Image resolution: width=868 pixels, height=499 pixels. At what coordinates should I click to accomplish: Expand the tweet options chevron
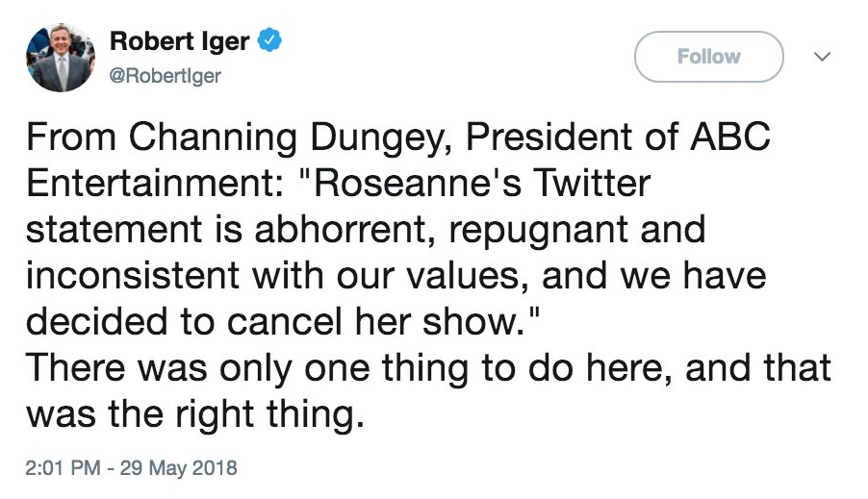822,57
